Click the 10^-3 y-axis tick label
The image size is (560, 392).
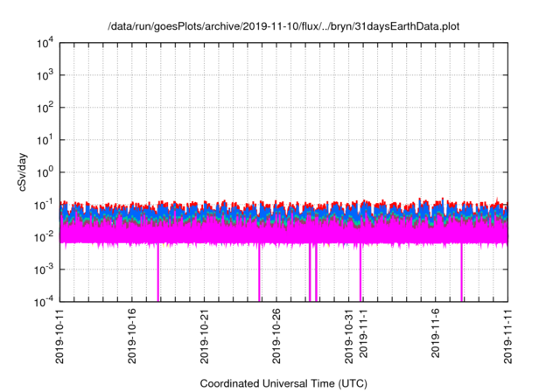45,269
